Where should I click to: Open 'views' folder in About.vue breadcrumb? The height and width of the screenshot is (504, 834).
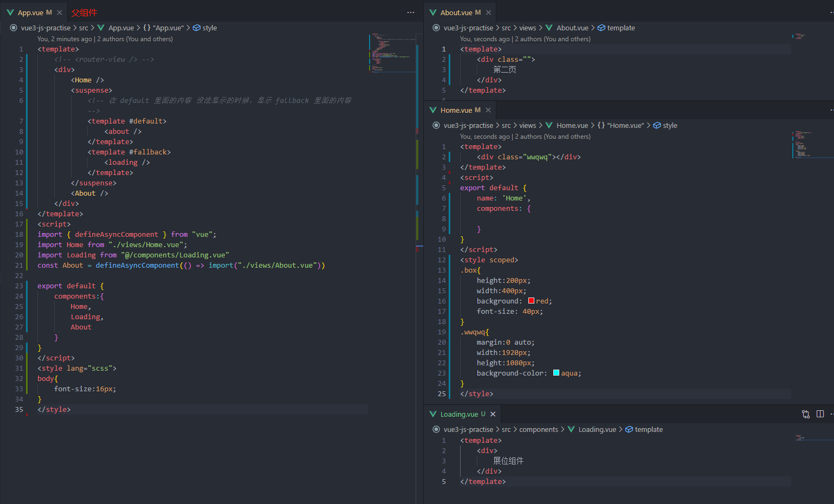[527, 28]
